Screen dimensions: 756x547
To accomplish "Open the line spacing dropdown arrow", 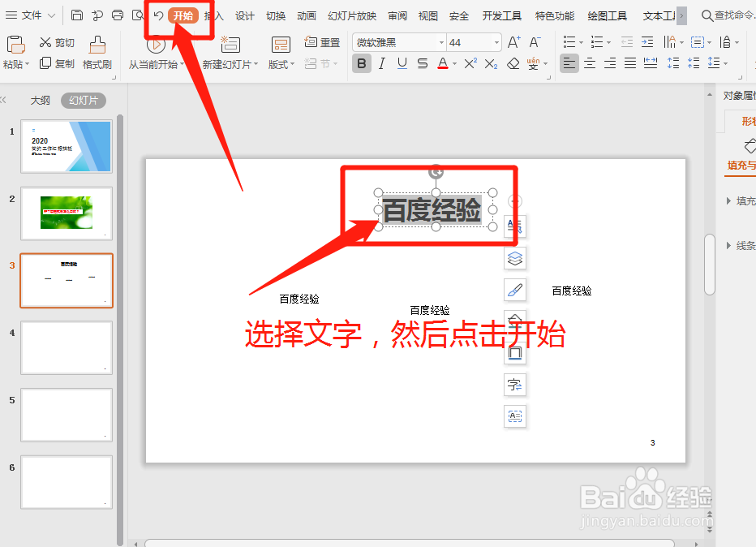I will pyautogui.click(x=726, y=63).
